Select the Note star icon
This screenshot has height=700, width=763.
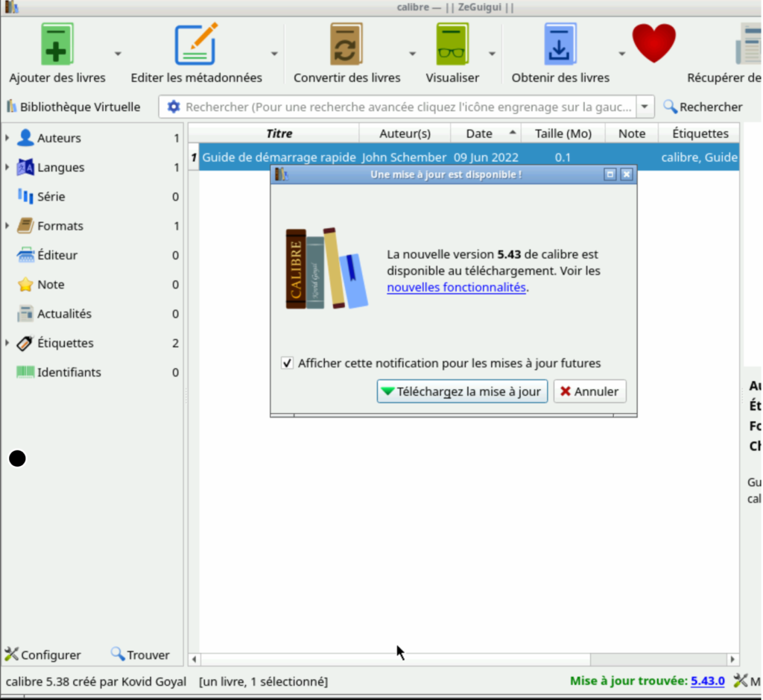tap(25, 284)
